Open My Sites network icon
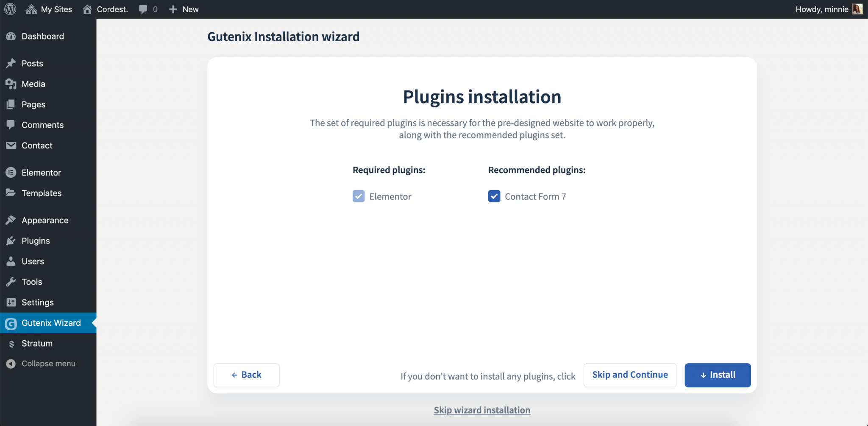Screen dimensions: 868x426 (31, 9)
